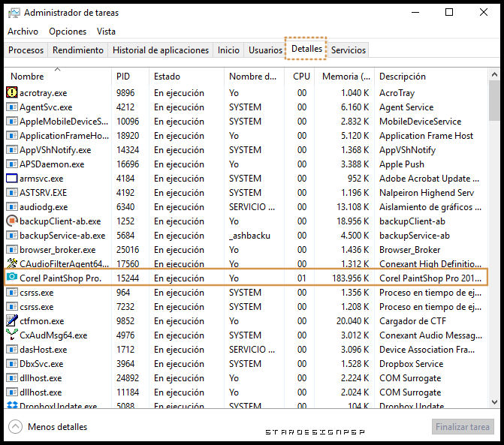Sort by the PID column header
Viewport: 504px width, 445px height.
tap(130, 76)
